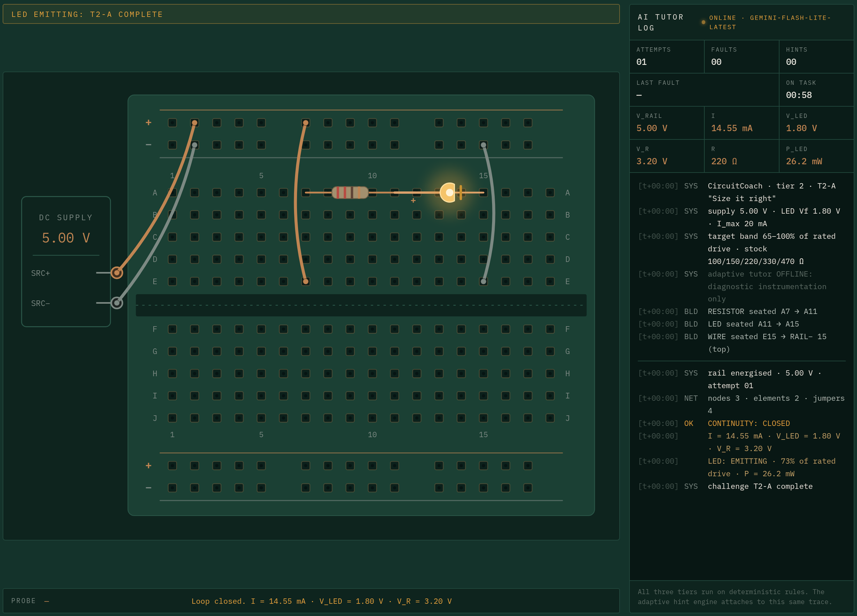857x616 pixels.
Task: Click log line 'RESISTOR seated A7 → A11'
Action: click(741, 311)
